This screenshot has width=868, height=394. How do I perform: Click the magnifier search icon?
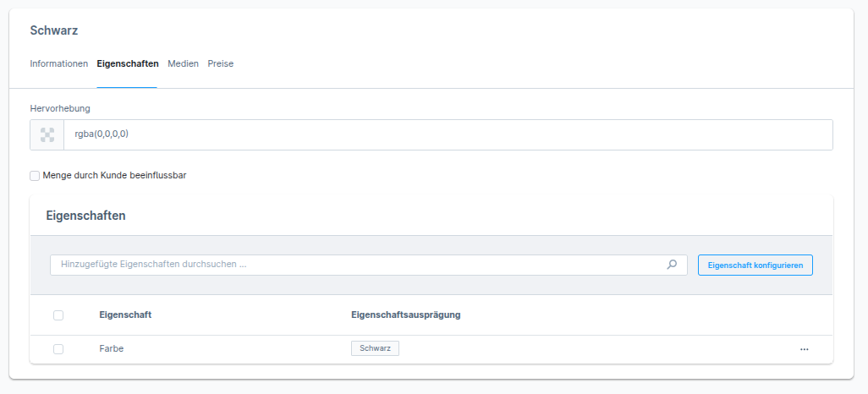pyautogui.click(x=672, y=265)
